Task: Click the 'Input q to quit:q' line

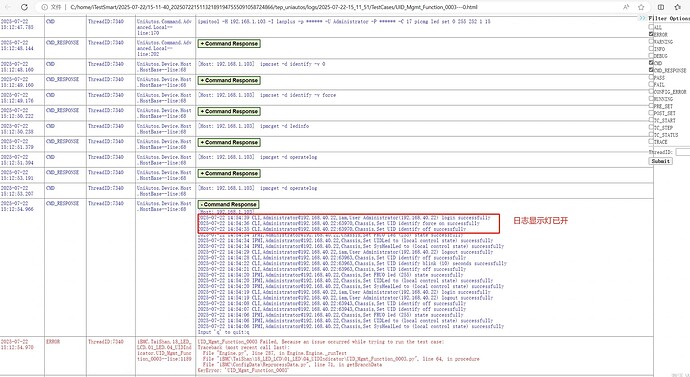Action: [x=224, y=332]
